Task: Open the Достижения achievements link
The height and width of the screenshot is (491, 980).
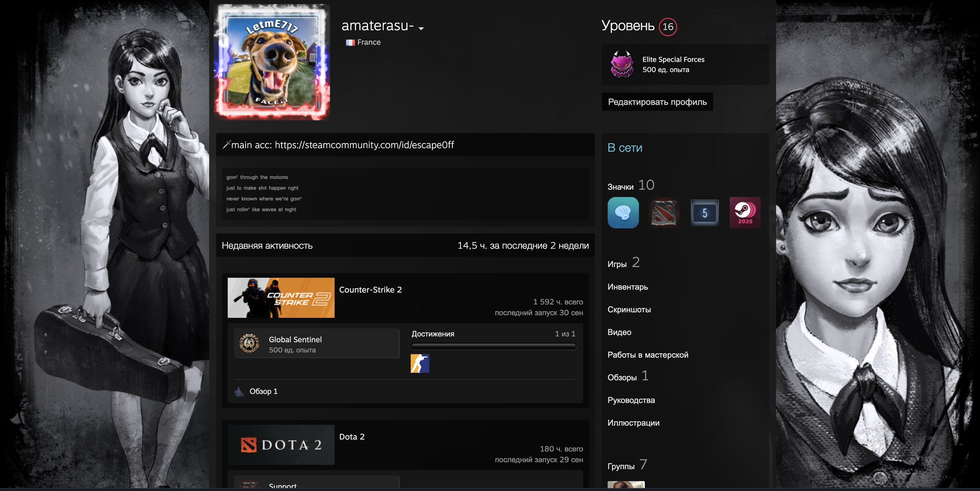Action: point(432,334)
